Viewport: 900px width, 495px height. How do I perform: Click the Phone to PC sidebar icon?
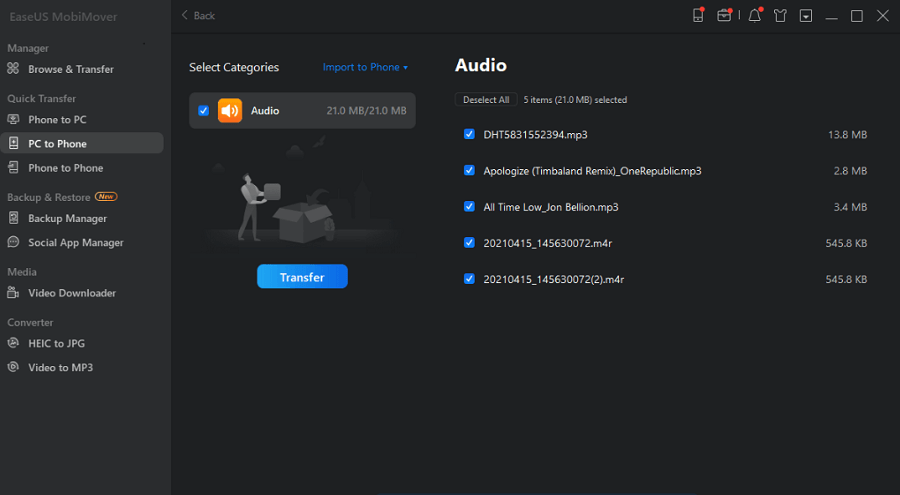(13, 119)
